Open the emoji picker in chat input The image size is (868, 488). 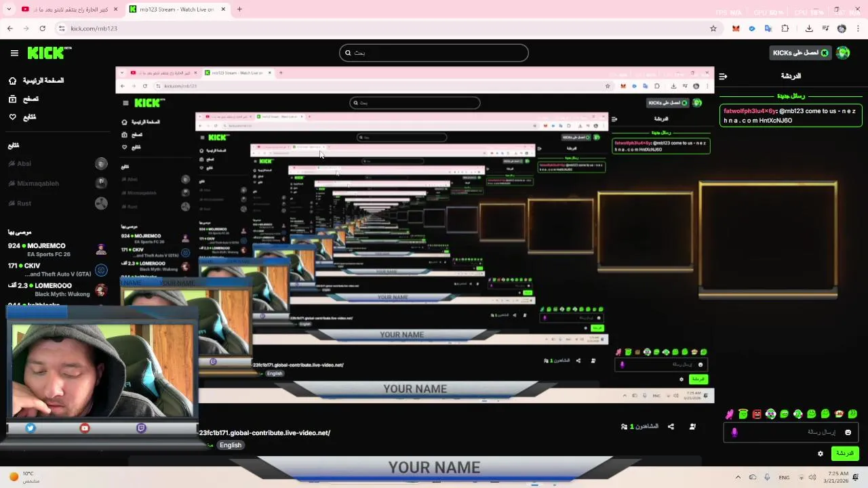point(848,432)
